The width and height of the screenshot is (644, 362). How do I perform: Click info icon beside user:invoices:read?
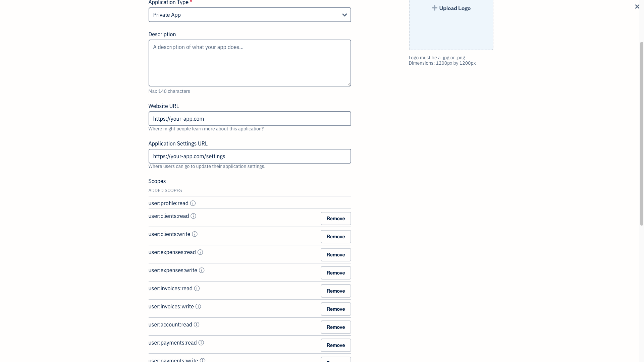coord(197,288)
